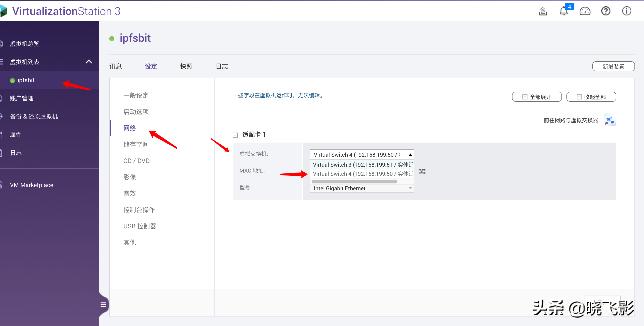644x326 pixels.
Task: Open 账户管理 (Account management) in sidebar
Action: (22, 98)
